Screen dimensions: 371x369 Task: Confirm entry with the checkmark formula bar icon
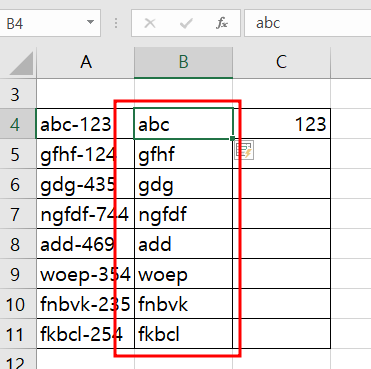186,23
